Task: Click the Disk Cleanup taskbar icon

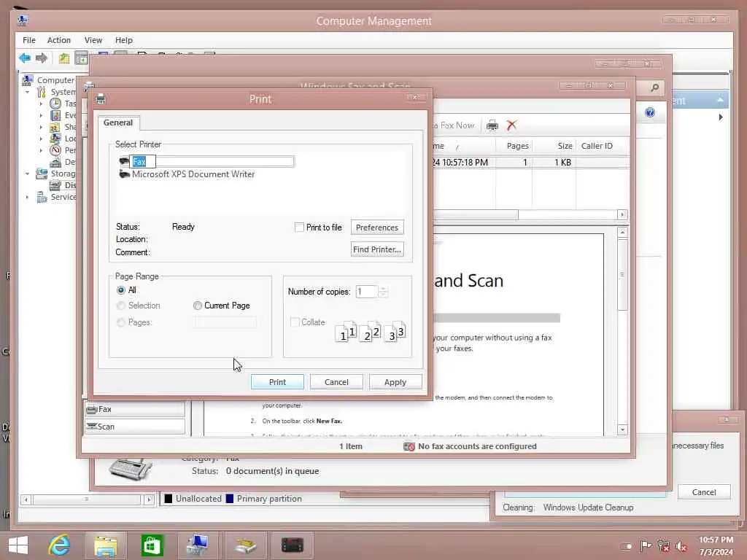Action: tap(245, 545)
